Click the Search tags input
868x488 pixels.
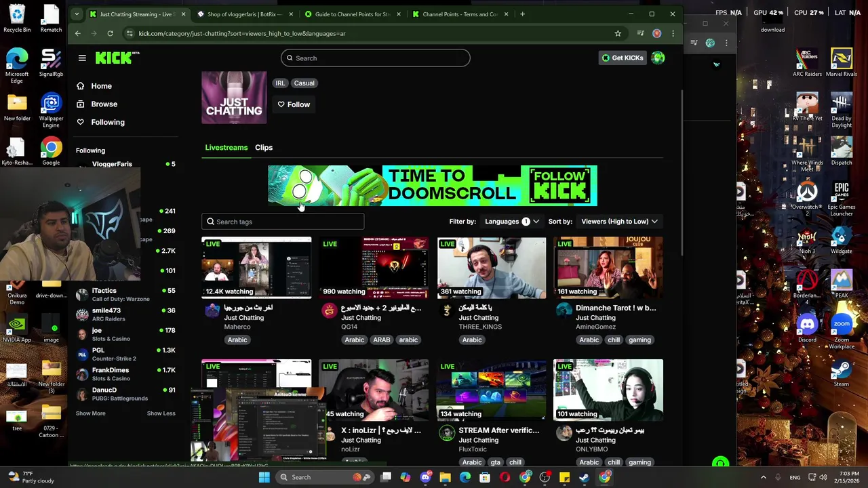point(283,222)
